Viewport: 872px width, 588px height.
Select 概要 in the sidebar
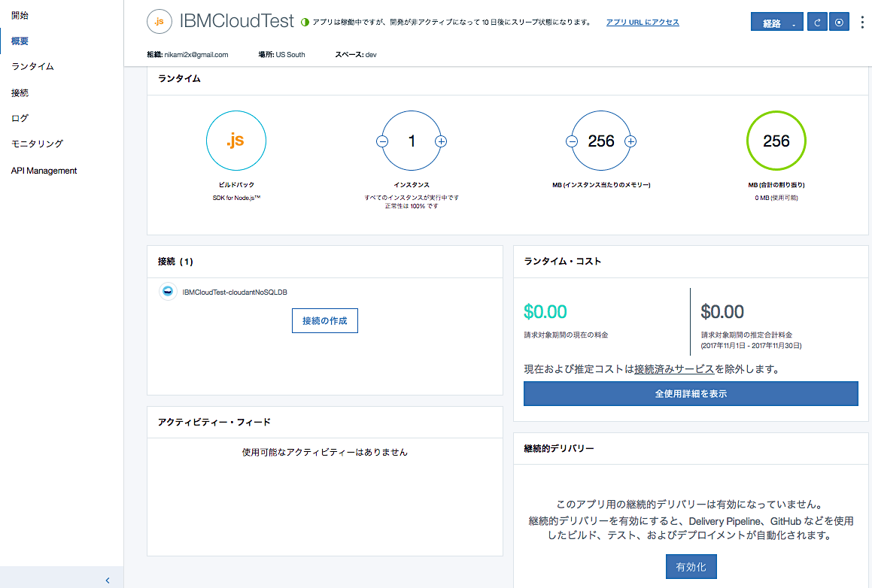point(20,41)
